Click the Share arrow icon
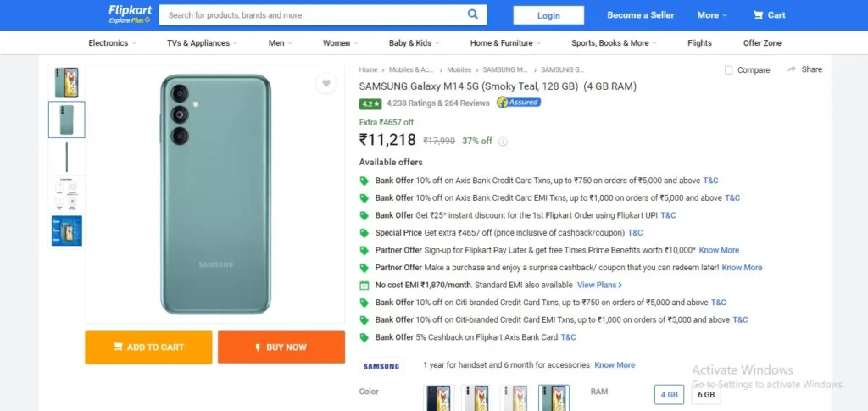This screenshot has height=411, width=868. 792,69
